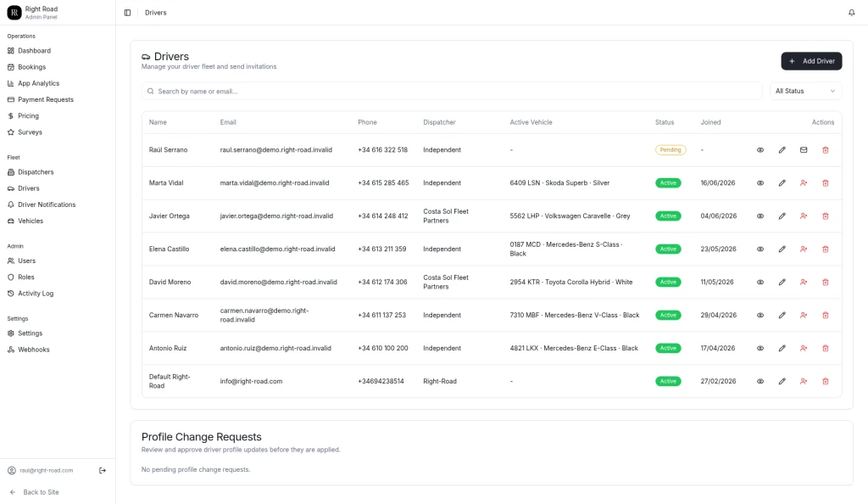Click the email javier.ortega@demo.right-road.invalid
The height and width of the screenshot is (504, 868).
pyautogui.click(x=276, y=216)
